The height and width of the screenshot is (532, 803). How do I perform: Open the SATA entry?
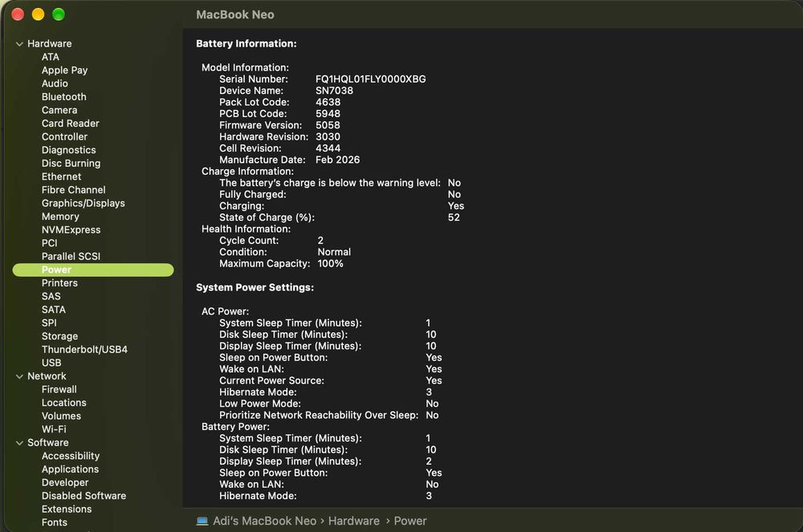[x=54, y=310]
